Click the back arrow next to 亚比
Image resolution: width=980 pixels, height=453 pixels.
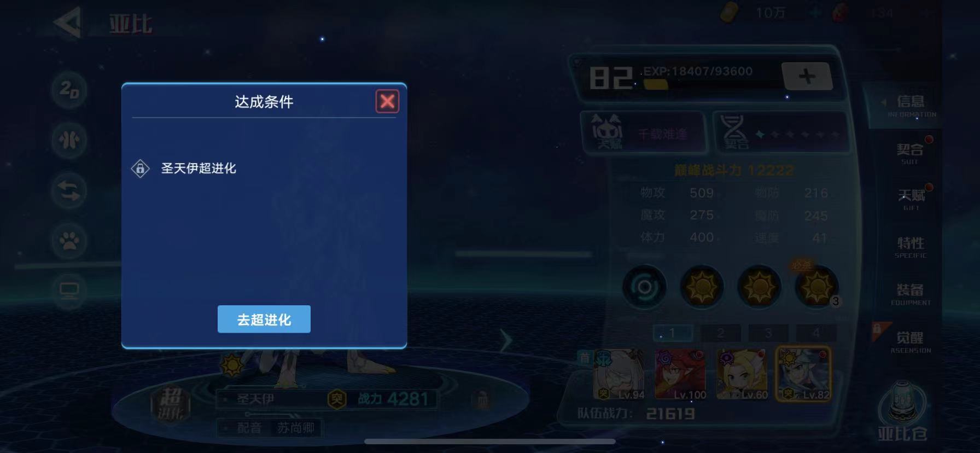pos(68,22)
